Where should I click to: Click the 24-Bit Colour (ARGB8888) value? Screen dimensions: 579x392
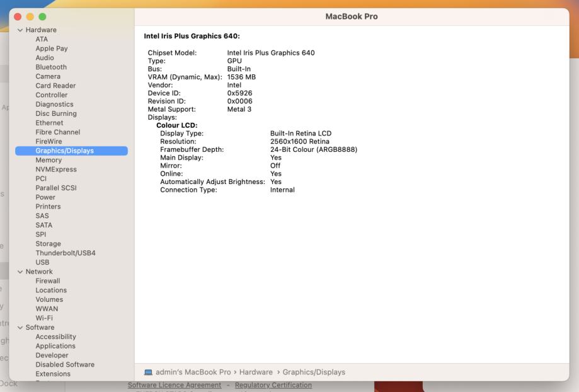(x=314, y=149)
